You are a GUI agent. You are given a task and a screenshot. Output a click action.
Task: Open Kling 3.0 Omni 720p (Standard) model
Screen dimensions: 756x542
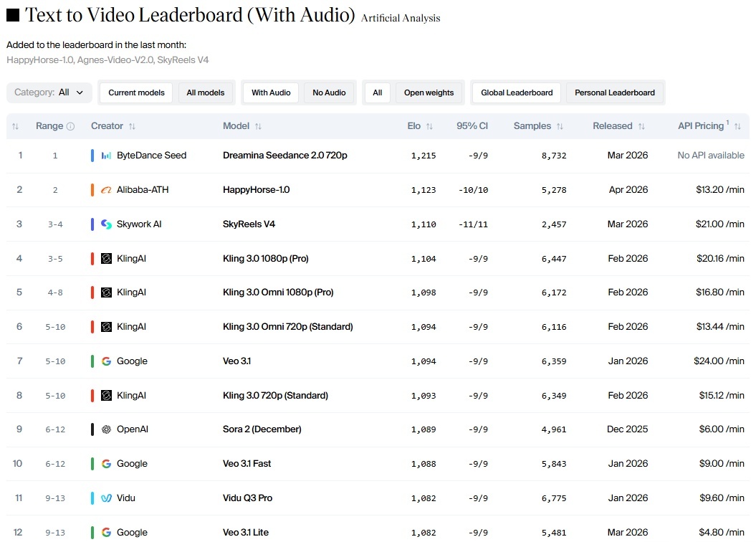click(288, 326)
